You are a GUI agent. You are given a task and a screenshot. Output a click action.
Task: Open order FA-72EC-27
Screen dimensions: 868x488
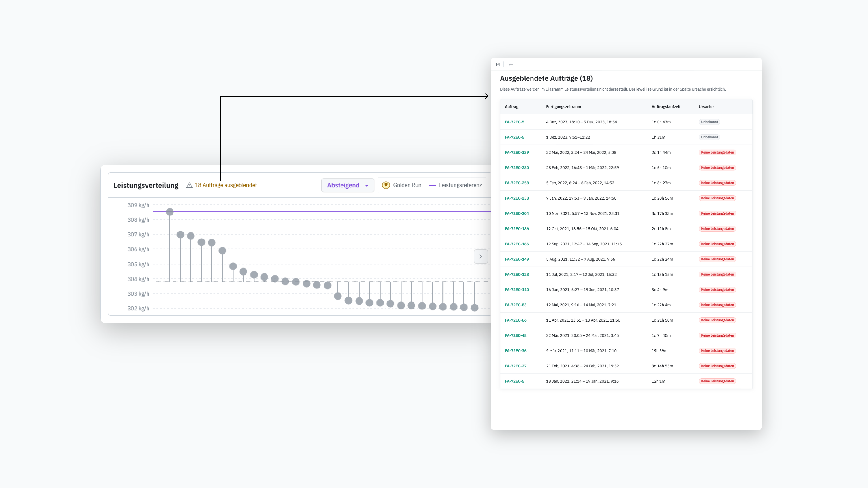pyautogui.click(x=516, y=366)
